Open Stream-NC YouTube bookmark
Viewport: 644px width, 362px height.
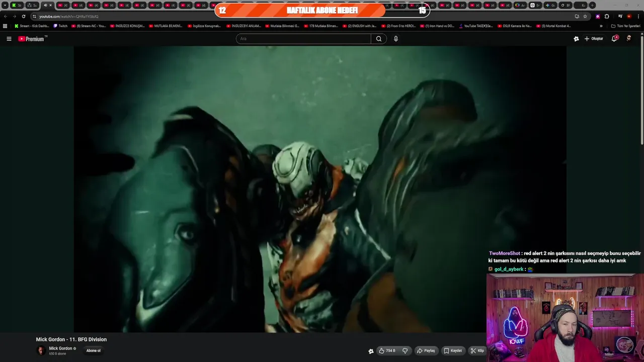click(89, 26)
